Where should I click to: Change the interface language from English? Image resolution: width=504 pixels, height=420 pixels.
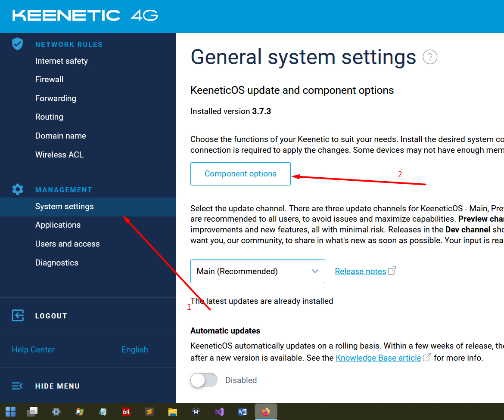pos(135,350)
